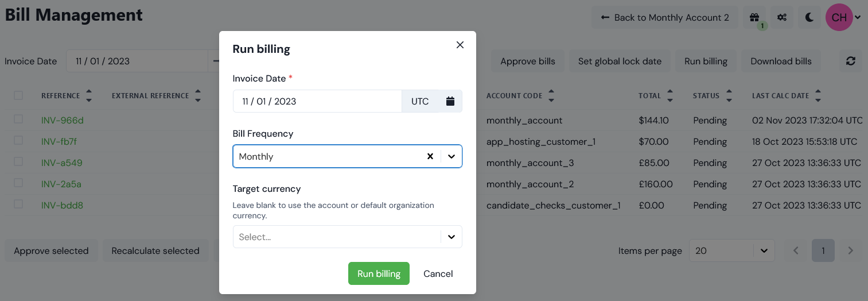The image size is (868, 301).
Task: Open invoice INV-2a5a
Action: click(x=62, y=184)
